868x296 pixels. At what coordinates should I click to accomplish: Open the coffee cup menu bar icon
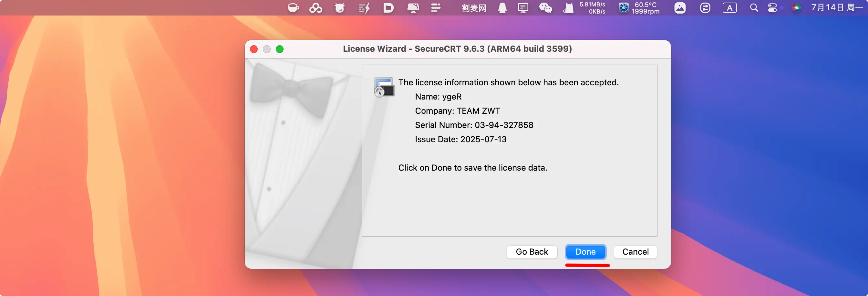point(293,8)
